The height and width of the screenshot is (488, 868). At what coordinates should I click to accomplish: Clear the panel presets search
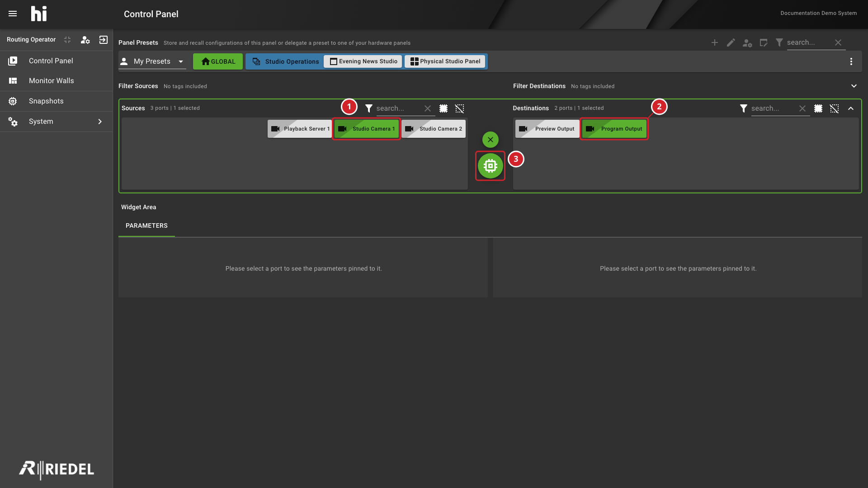[838, 42]
